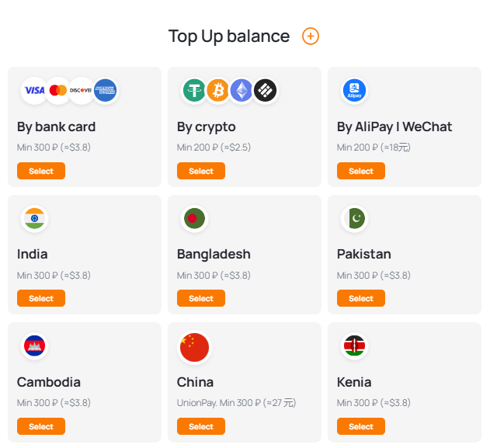The height and width of the screenshot is (448, 490).
Task: Click the Ethereum coin icon
Action: (x=242, y=91)
